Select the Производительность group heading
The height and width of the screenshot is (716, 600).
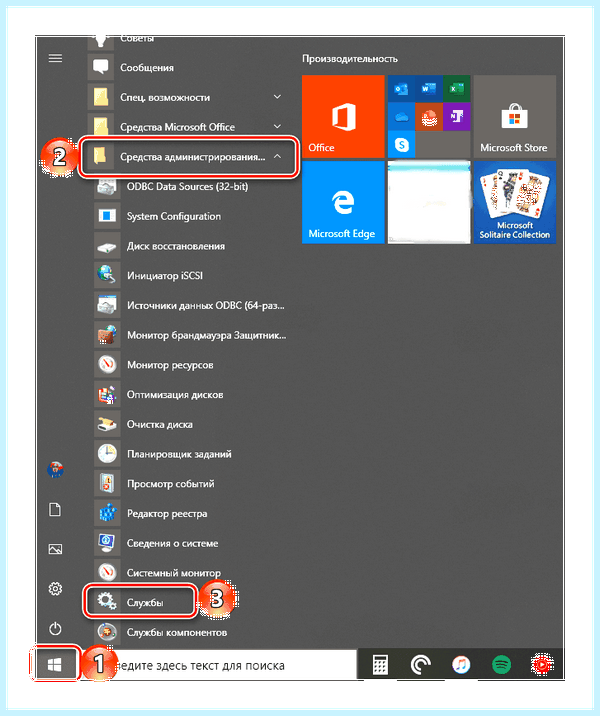click(x=350, y=58)
